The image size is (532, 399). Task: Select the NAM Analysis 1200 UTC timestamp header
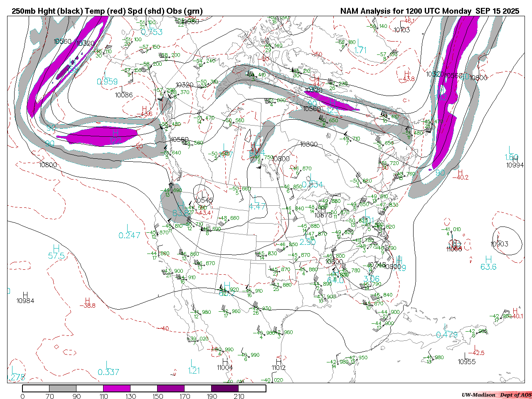click(429, 11)
